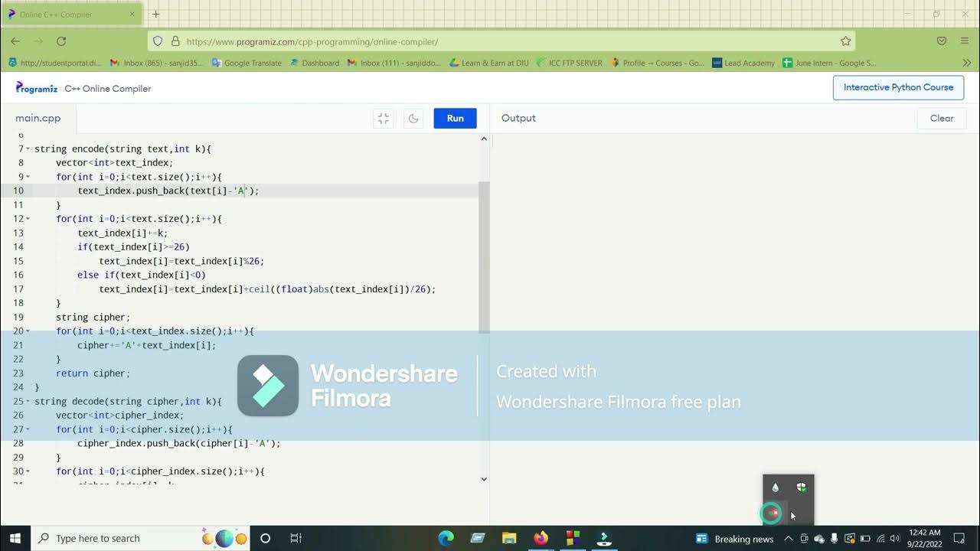Go forward in the browser
This screenshot has width=980, height=551.
(38, 41)
